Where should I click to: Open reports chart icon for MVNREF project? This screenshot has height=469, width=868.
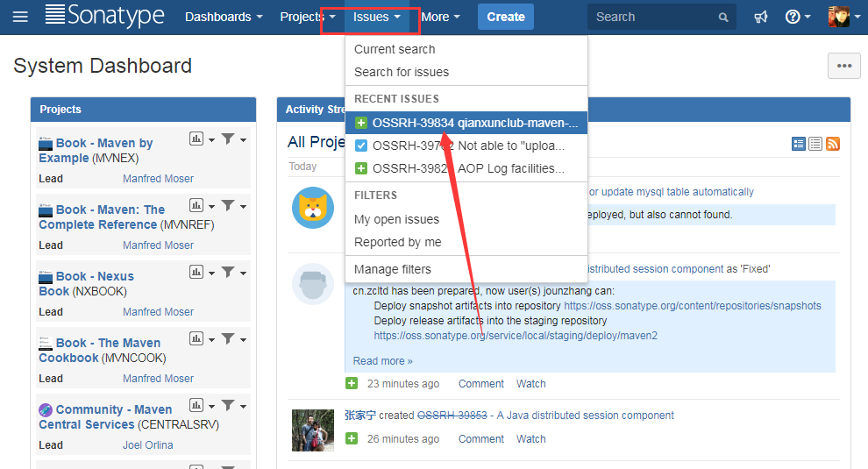point(196,205)
